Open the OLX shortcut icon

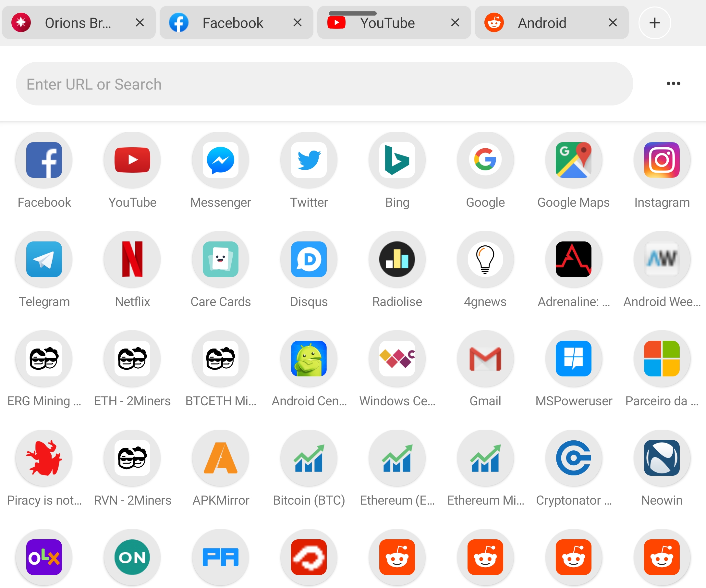pos(44,557)
